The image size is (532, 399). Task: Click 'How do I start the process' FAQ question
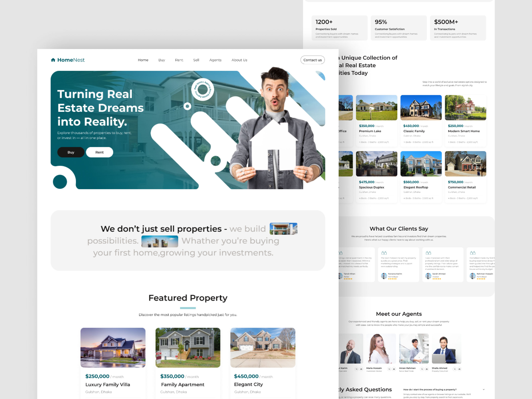[430, 389]
